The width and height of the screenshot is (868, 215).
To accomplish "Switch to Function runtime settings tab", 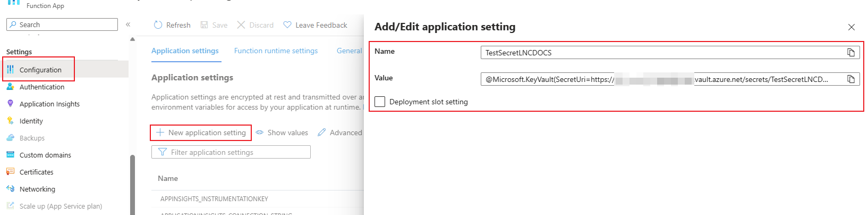I will (x=276, y=51).
